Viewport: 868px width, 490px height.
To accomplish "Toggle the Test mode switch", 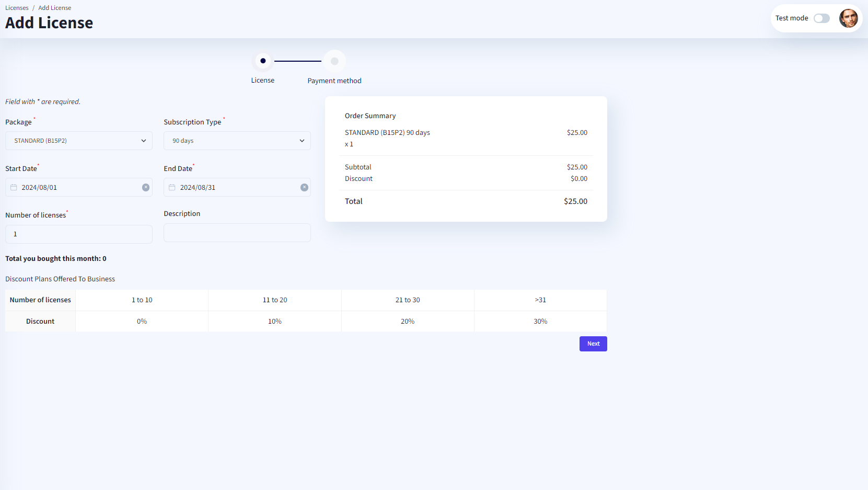I will [x=821, y=18].
